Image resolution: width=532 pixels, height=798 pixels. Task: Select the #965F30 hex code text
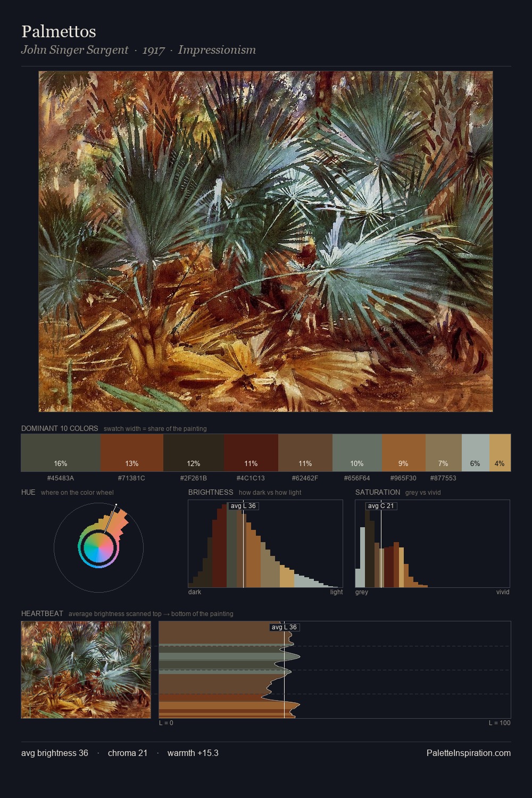click(x=403, y=478)
